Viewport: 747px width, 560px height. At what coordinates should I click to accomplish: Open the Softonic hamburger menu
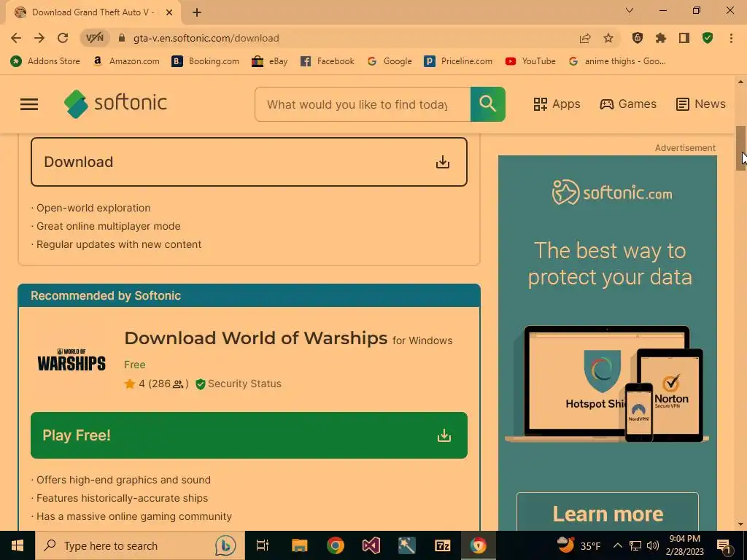tap(29, 104)
